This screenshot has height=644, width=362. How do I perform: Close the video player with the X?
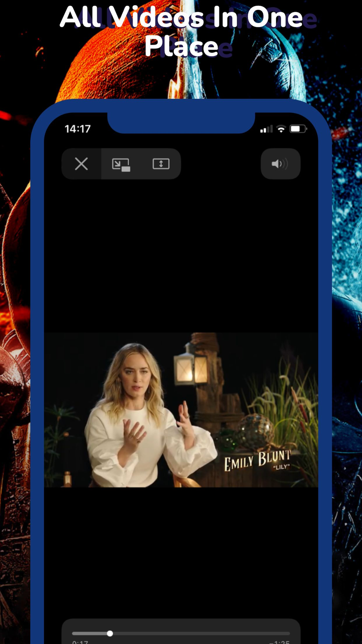81,164
